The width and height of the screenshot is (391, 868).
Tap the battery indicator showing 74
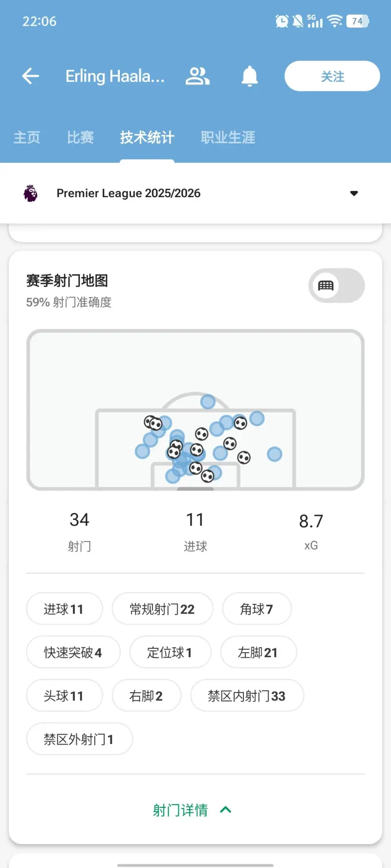coord(357,21)
